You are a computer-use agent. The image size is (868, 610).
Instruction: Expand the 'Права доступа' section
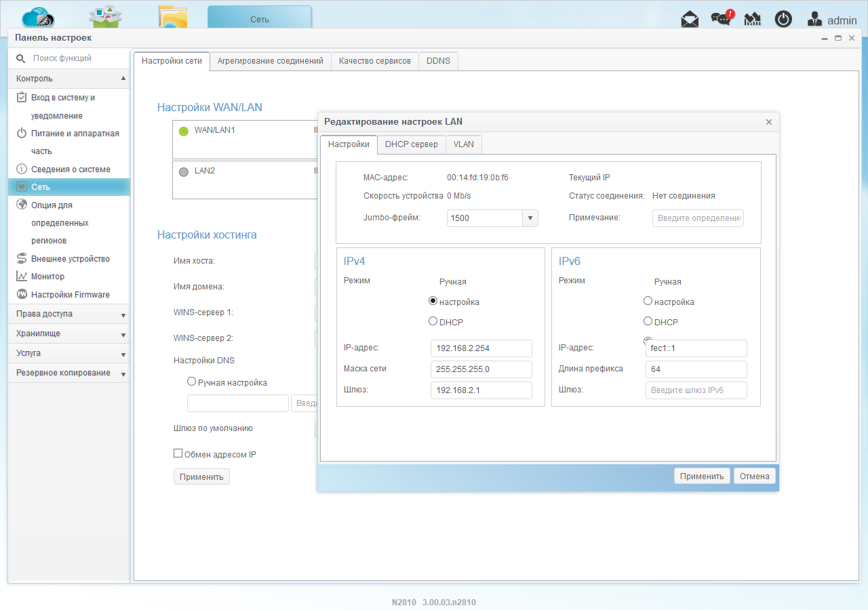tap(68, 314)
